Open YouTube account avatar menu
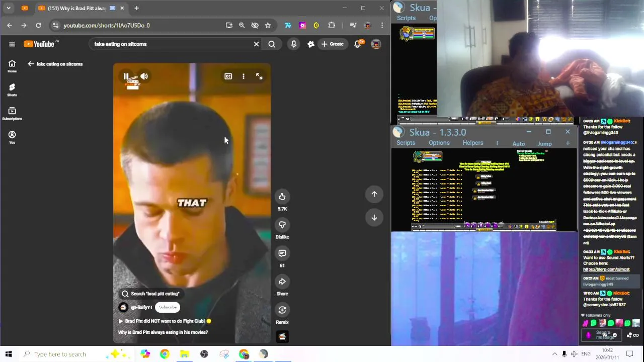This screenshot has width=644, height=362. (x=376, y=44)
